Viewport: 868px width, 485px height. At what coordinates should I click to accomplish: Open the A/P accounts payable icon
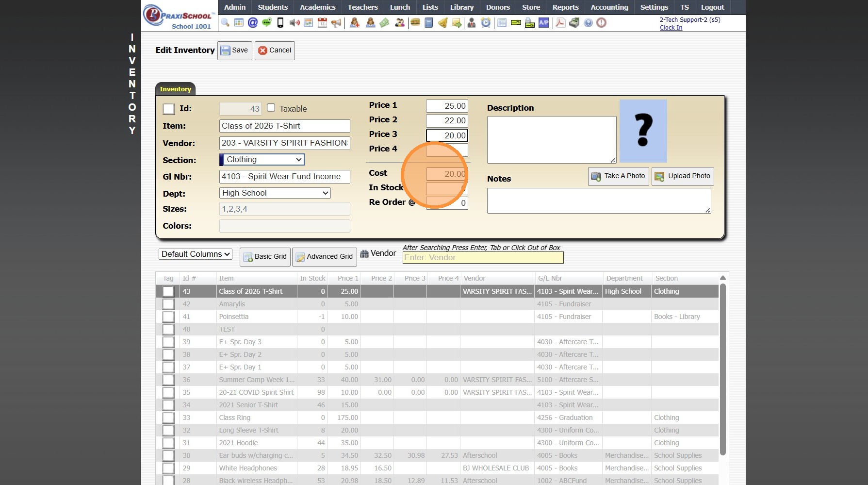[544, 22]
